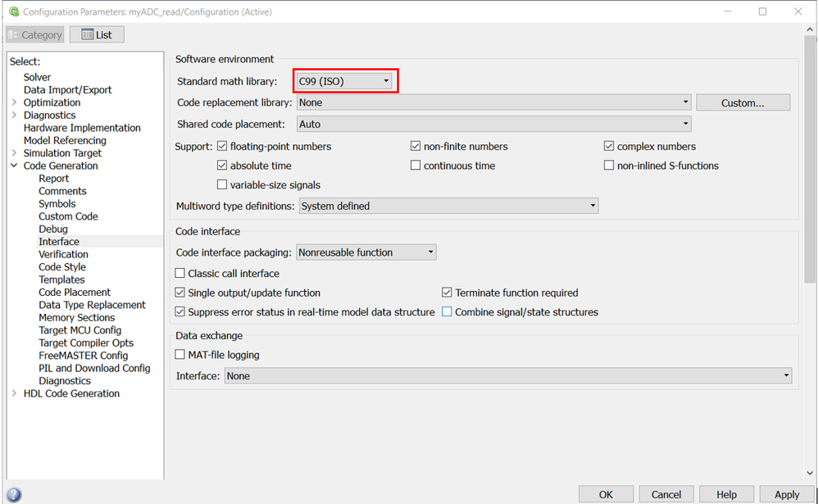This screenshot has height=504, width=819.
Task: Click the vertical scrollbar on the right
Action: coord(810,246)
